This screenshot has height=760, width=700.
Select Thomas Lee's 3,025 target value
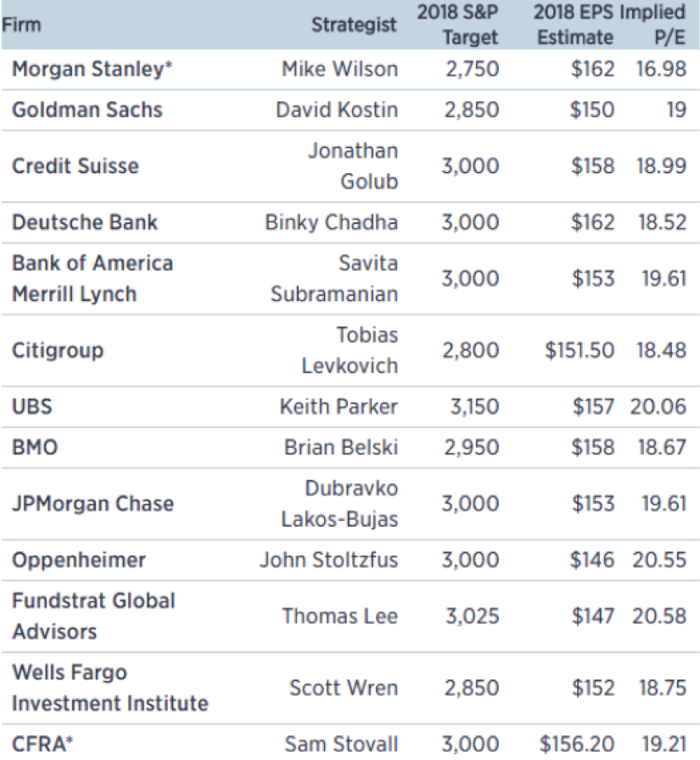tap(471, 616)
